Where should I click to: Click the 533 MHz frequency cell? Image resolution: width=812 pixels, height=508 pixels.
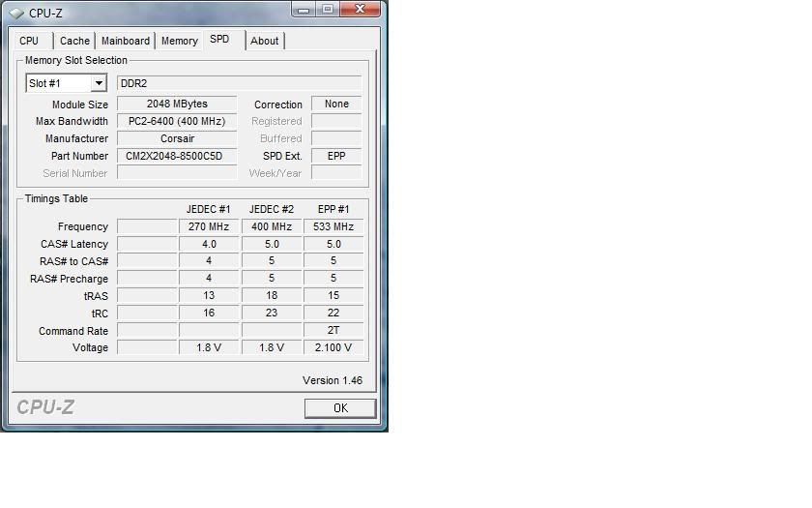(x=333, y=226)
